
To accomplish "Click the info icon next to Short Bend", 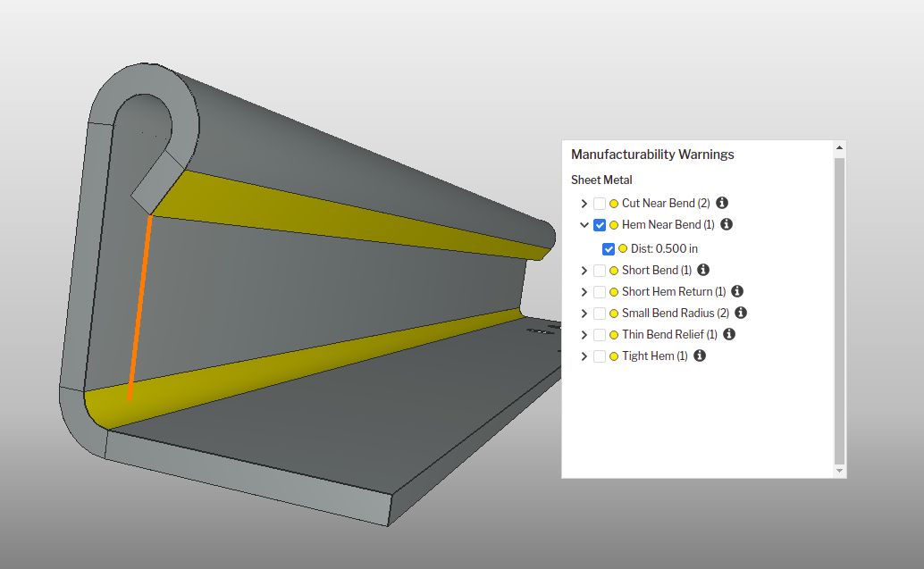I will 702,270.
